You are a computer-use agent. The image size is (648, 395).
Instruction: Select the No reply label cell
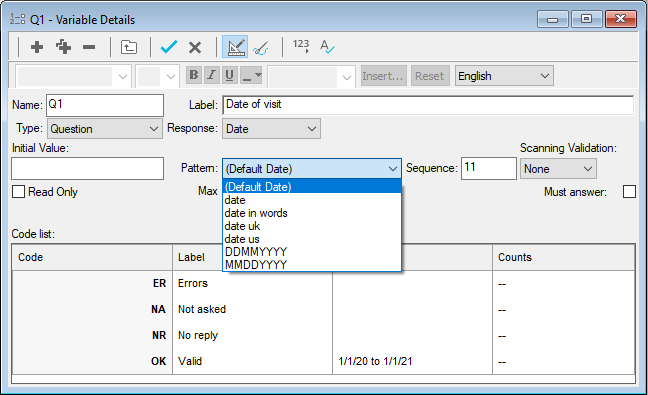click(x=253, y=336)
